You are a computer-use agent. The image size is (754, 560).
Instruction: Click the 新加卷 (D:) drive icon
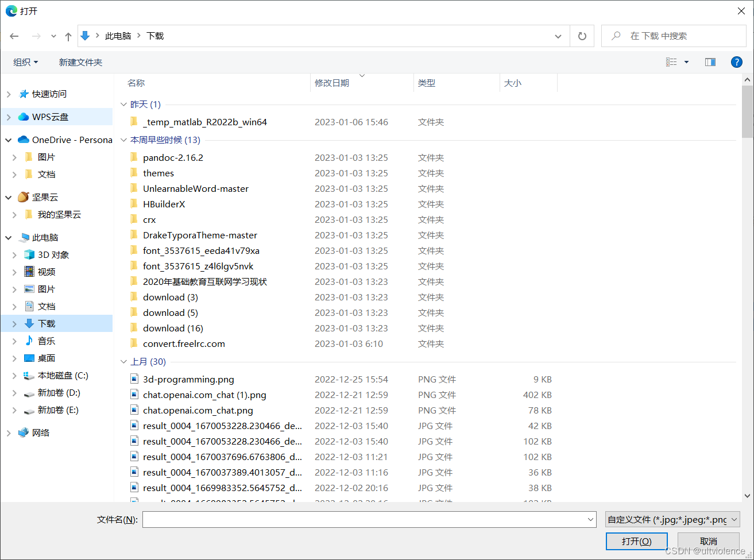[29, 393]
